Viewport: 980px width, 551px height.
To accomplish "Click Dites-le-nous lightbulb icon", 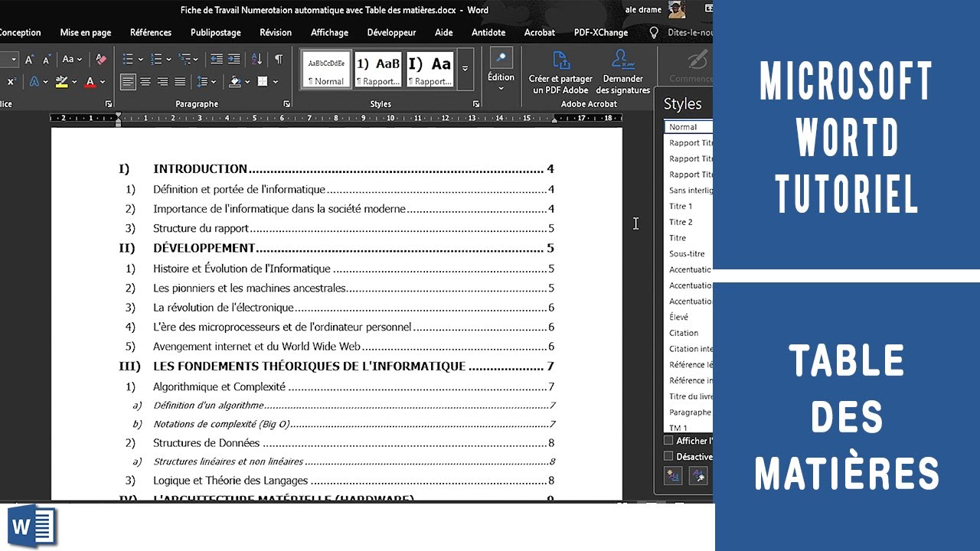I will 653,32.
